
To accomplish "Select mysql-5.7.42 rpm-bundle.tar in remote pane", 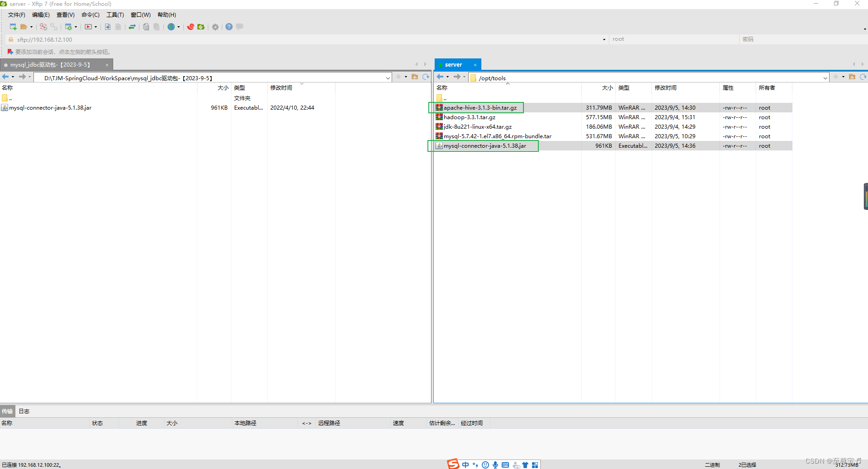I will [x=613, y=136].
